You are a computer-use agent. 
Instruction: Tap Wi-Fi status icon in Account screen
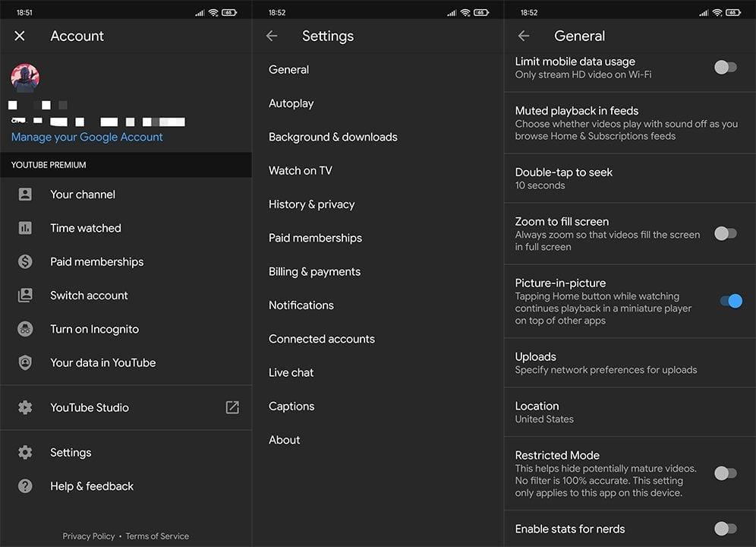click(x=213, y=13)
